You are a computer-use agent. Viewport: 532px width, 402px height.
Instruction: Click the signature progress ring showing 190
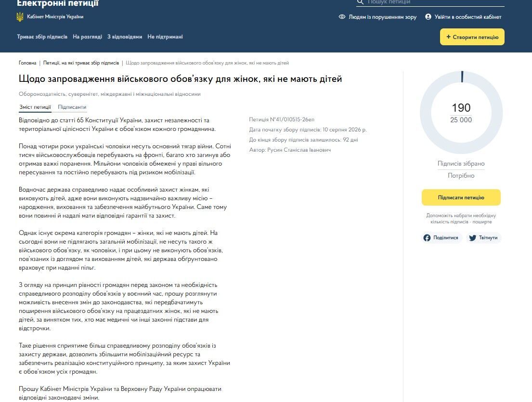coord(461,112)
